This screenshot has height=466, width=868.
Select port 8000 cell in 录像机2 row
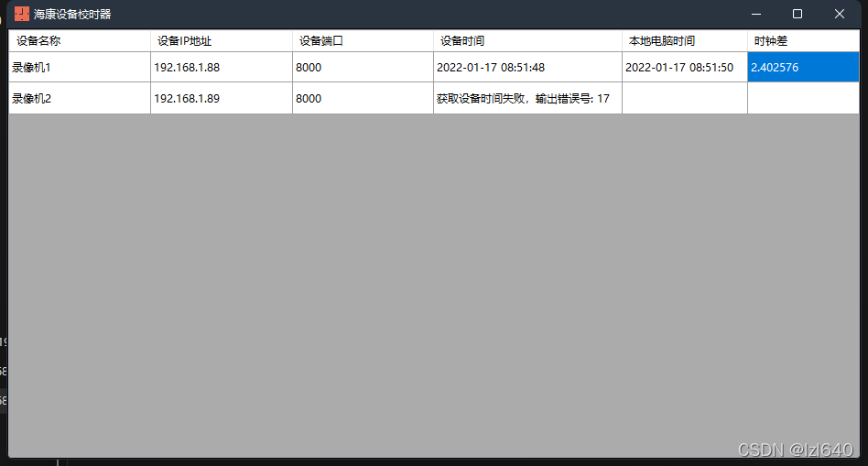363,99
